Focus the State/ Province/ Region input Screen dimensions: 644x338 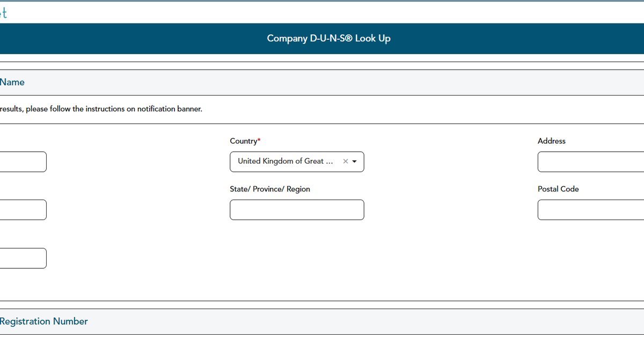coord(297,210)
